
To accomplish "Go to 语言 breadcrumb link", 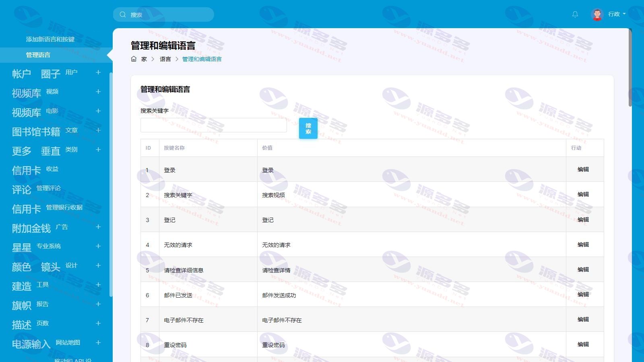I will tap(165, 59).
